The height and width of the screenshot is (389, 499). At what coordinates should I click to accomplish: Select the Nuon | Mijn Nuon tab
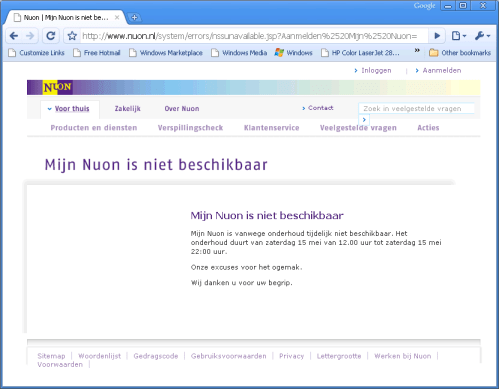click(66, 18)
